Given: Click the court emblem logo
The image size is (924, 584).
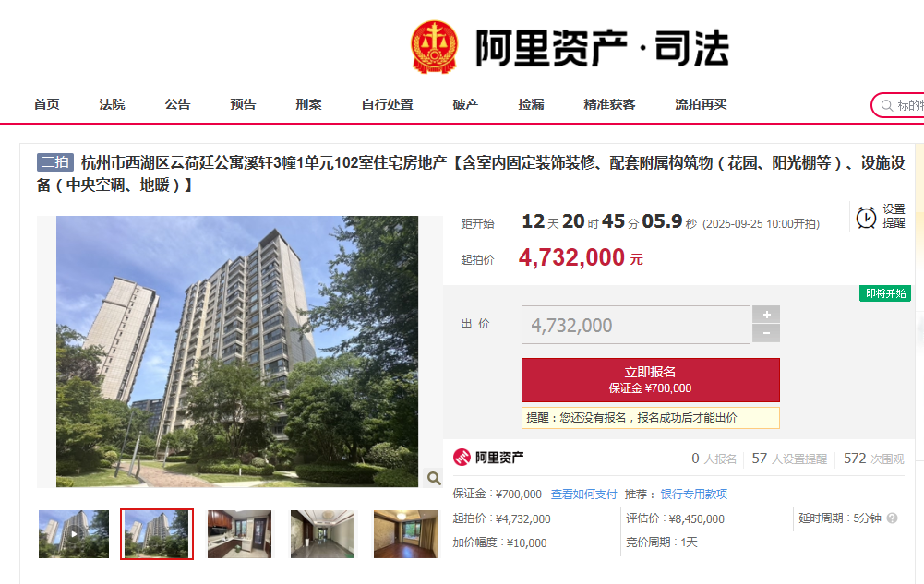Looking at the screenshot, I should tap(434, 47).
